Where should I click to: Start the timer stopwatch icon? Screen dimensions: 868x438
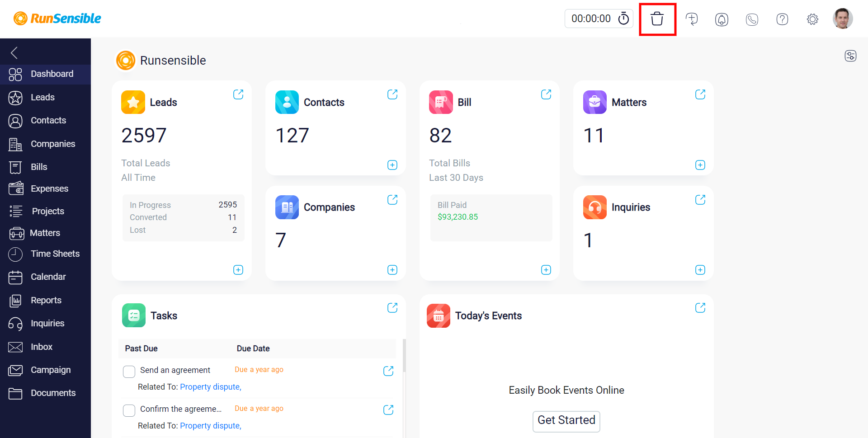point(624,19)
